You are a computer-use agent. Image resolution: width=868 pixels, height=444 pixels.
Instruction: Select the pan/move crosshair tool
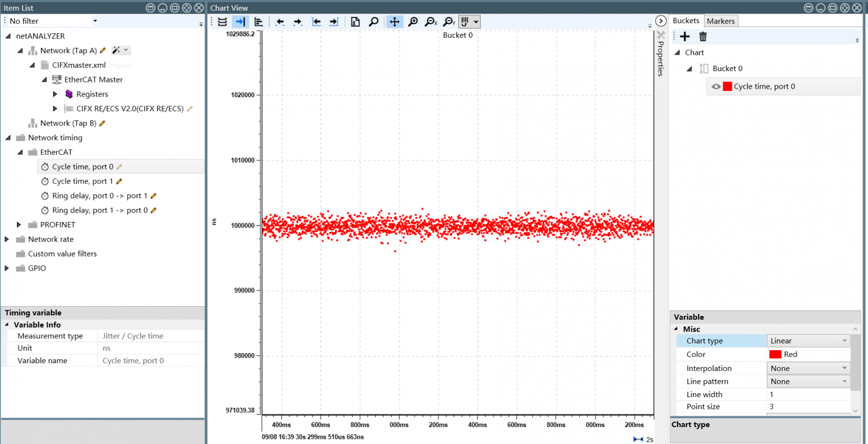click(394, 21)
